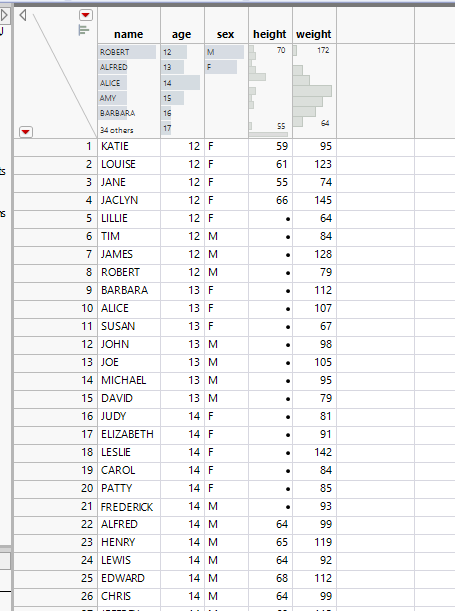Click the age cell for ROBERT row 8
Screen dimensions: 455x611
point(182,272)
